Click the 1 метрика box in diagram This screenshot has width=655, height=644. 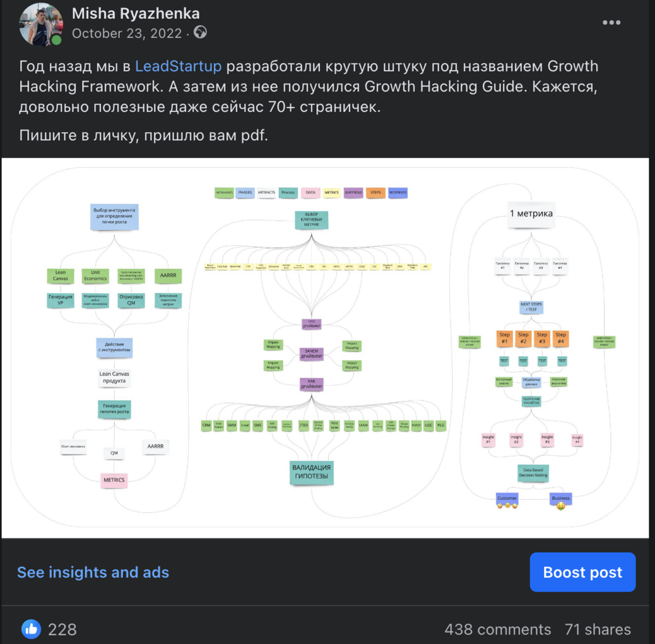pyautogui.click(x=531, y=213)
